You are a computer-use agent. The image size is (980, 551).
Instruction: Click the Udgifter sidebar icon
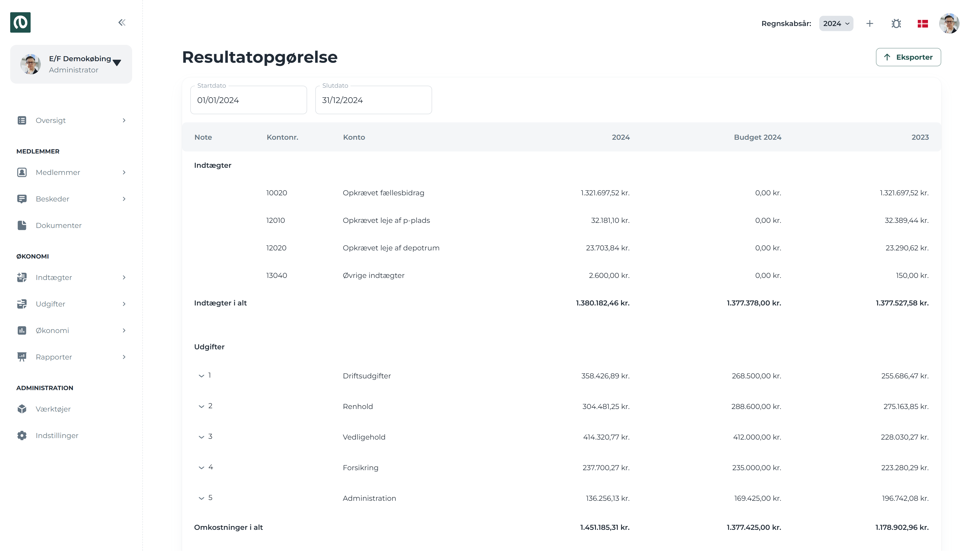(x=22, y=304)
